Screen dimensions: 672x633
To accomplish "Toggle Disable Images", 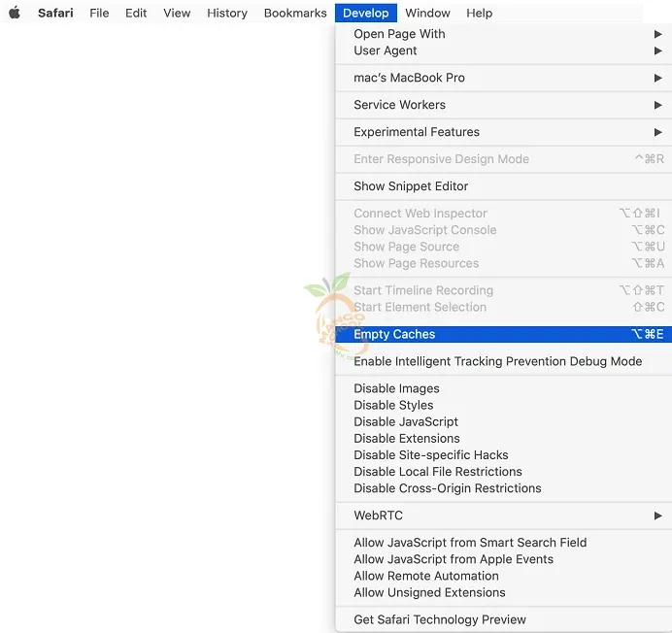I will [504, 388].
